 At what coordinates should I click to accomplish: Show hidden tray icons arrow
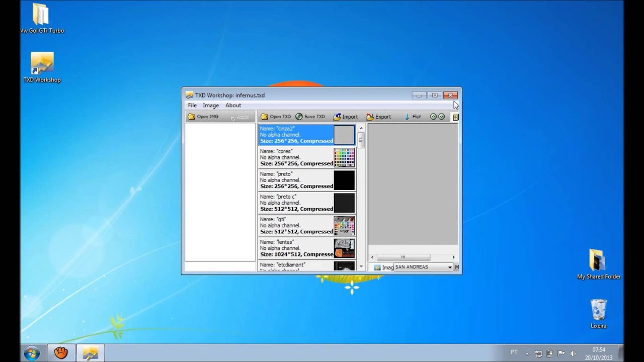(x=528, y=353)
